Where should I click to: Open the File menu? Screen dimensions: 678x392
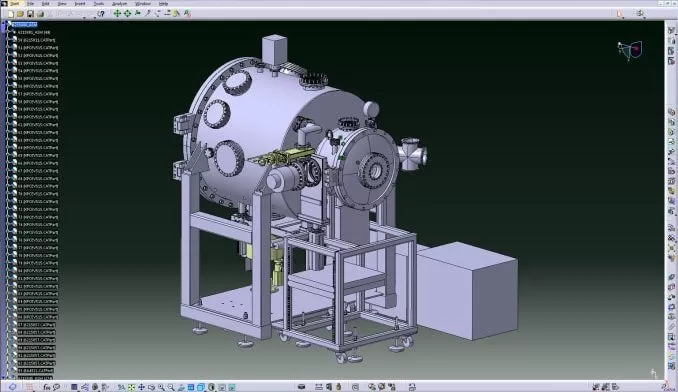(30, 3)
